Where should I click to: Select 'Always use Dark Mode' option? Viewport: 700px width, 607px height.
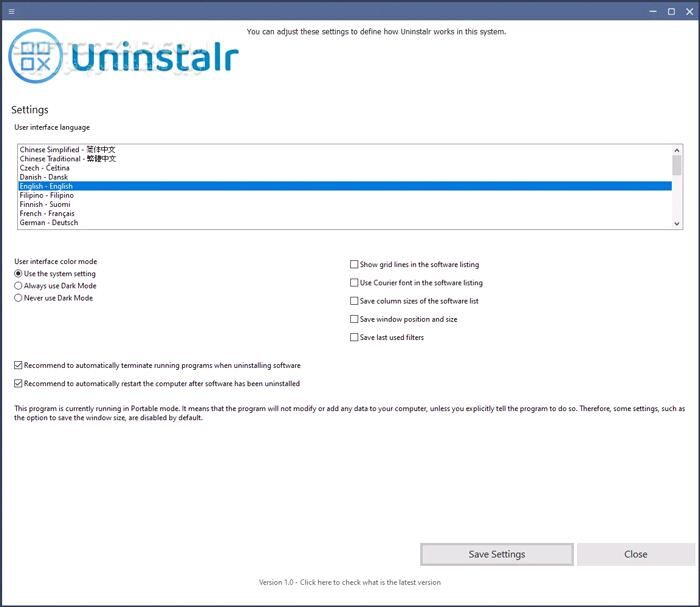point(18,286)
